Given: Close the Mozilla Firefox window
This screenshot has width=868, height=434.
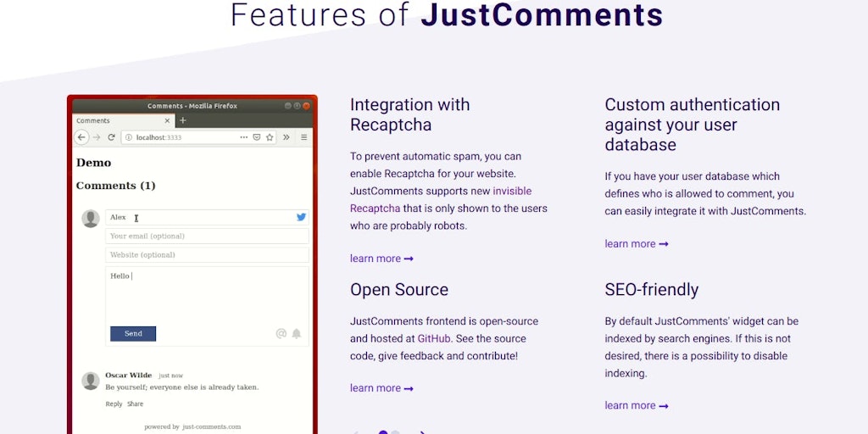Looking at the screenshot, I should point(306,106).
